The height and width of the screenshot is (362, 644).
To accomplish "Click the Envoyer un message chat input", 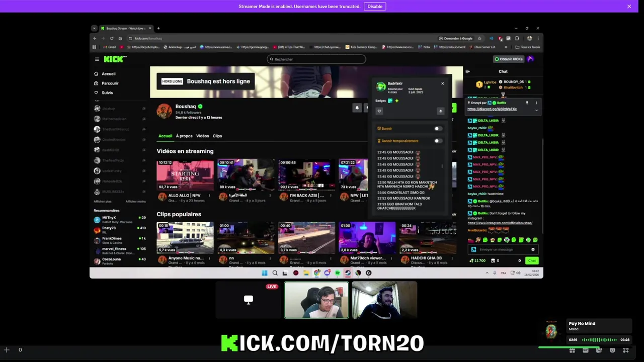I will pos(503,249).
